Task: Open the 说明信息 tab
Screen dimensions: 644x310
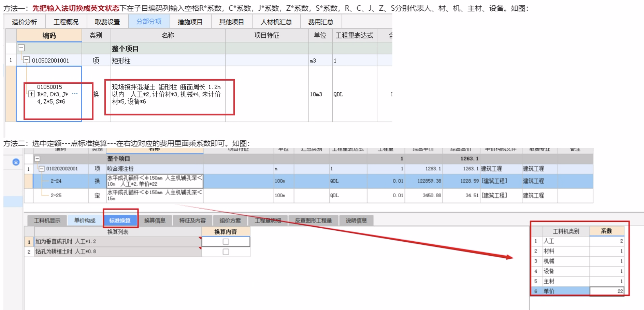Action: [x=356, y=220]
